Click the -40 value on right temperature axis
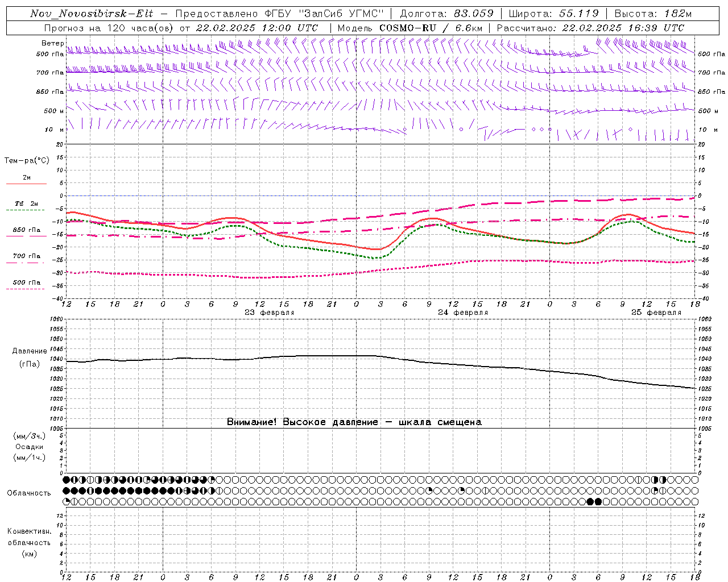This screenshot has width=728, height=582. coord(702,298)
